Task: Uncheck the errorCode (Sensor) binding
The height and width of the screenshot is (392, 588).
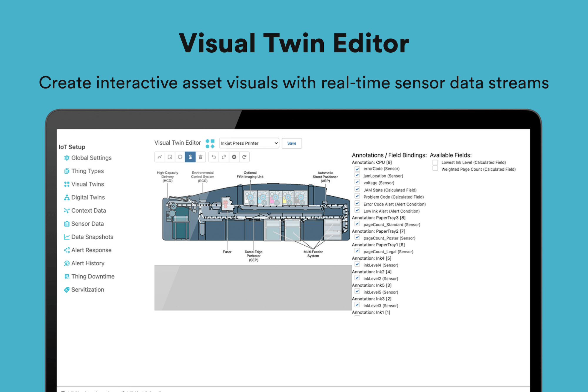Action: pyautogui.click(x=357, y=169)
